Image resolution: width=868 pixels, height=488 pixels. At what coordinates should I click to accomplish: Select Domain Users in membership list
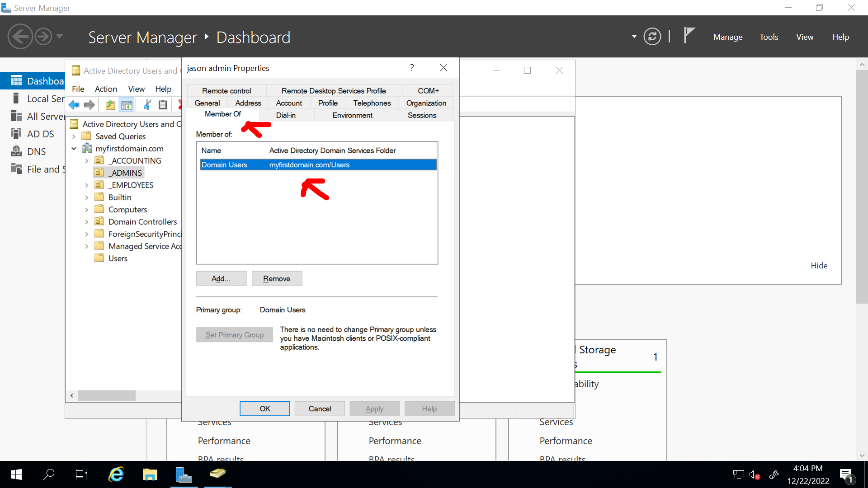click(318, 164)
